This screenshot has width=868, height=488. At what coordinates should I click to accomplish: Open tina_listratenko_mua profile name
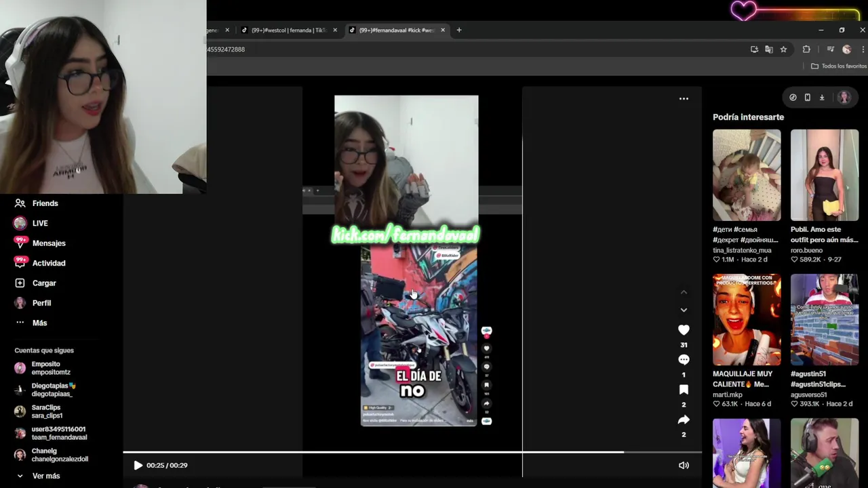click(742, 250)
